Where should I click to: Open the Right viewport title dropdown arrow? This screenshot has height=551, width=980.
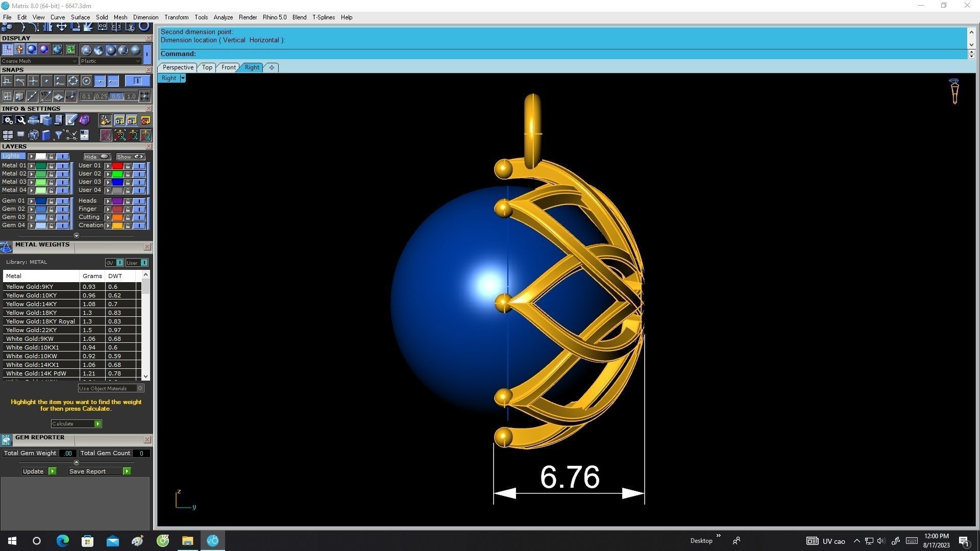183,78
